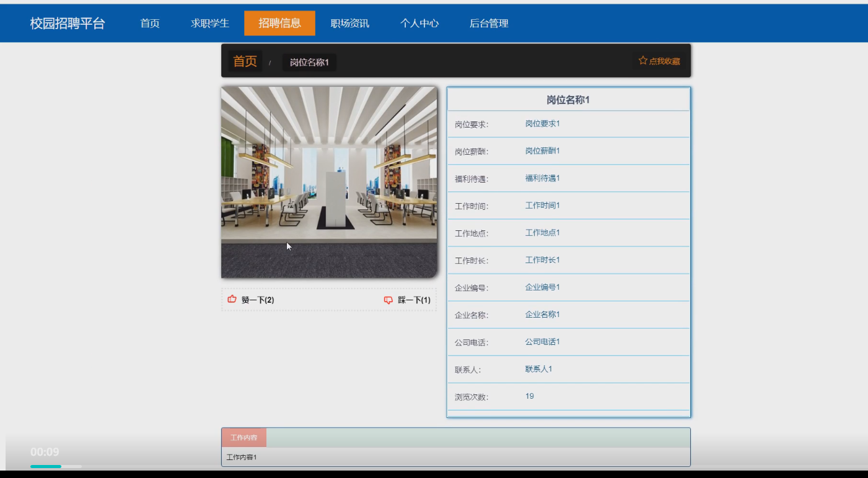Click the 岗位名称1 breadcrumb item

pos(309,62)
